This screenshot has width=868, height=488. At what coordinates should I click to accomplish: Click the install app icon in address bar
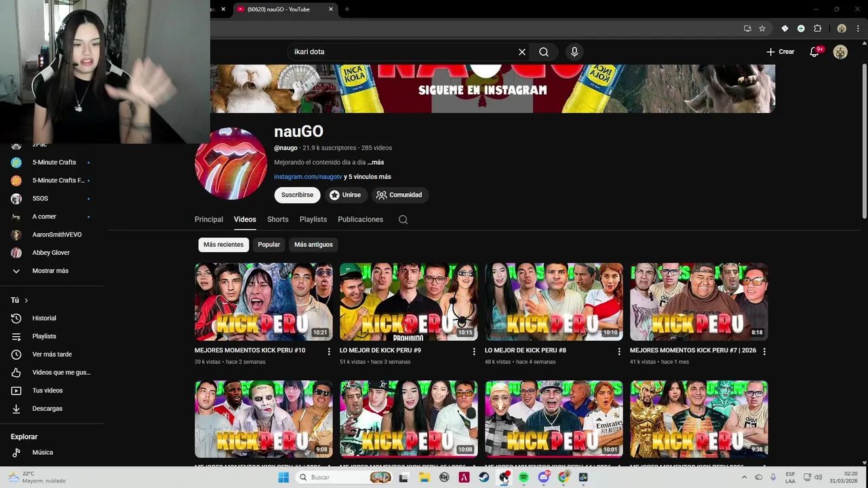coord(747,28)
